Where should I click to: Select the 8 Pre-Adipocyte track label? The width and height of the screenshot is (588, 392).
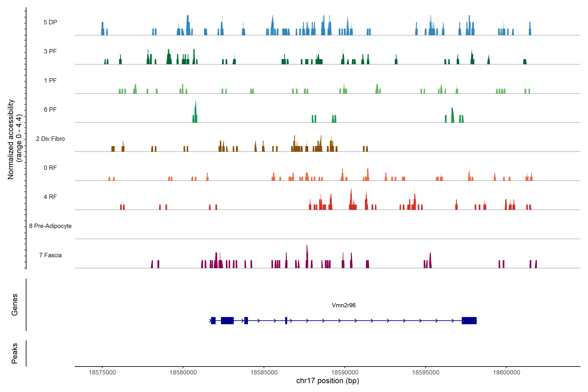tap(50, 226)
